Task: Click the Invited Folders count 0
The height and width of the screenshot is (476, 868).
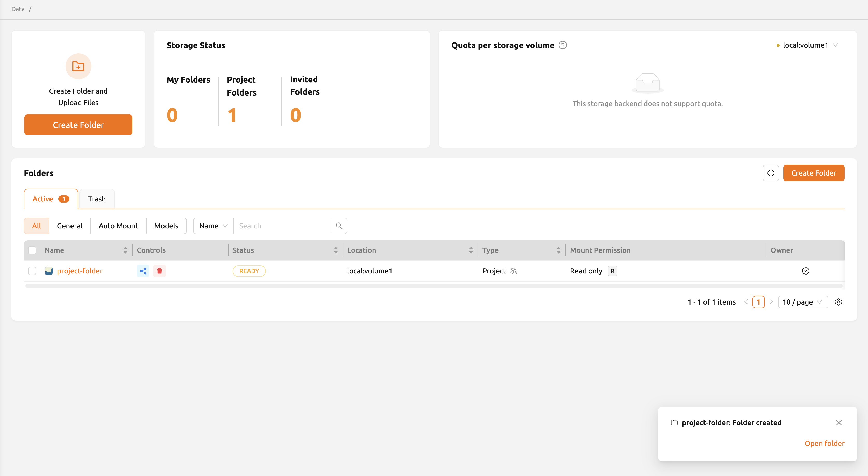Action: pyautogui.click(x=296, y=115)
